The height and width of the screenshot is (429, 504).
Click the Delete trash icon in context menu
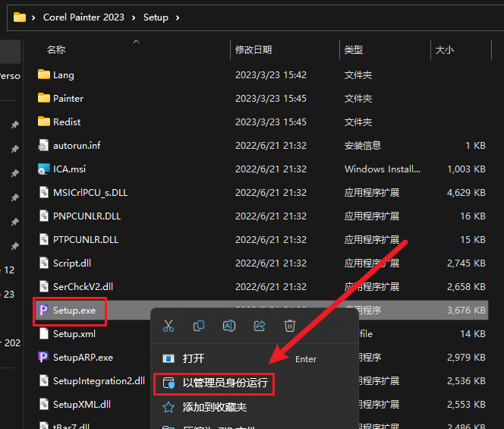coord(290,326)
